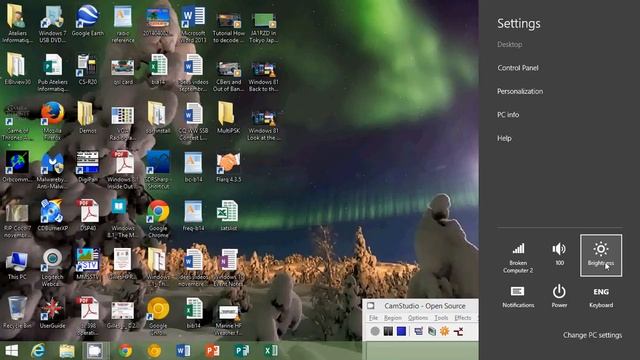640x360 pixels.
Task: Select the Pub Ateliers Informatique Publisher file
Action: [52, 73]
